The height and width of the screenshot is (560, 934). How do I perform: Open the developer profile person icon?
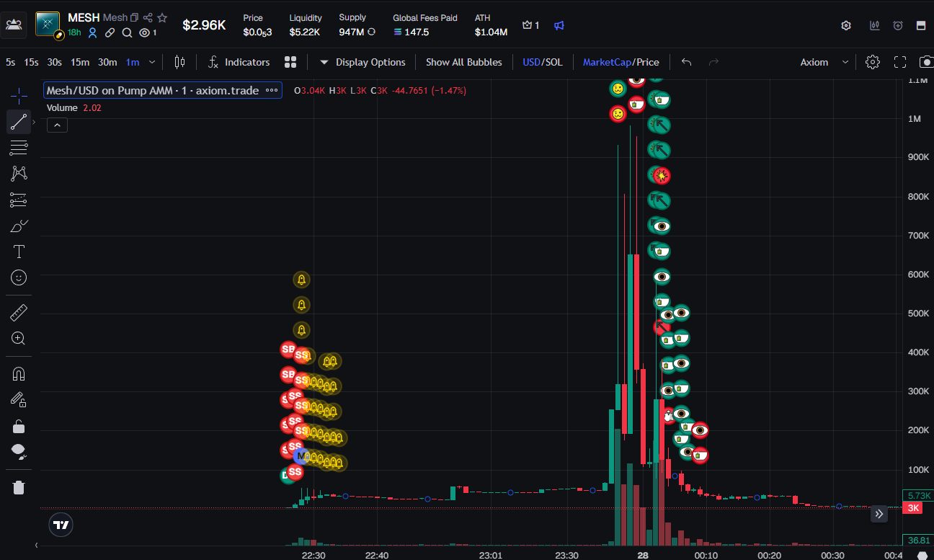click(x=93, y=32)
